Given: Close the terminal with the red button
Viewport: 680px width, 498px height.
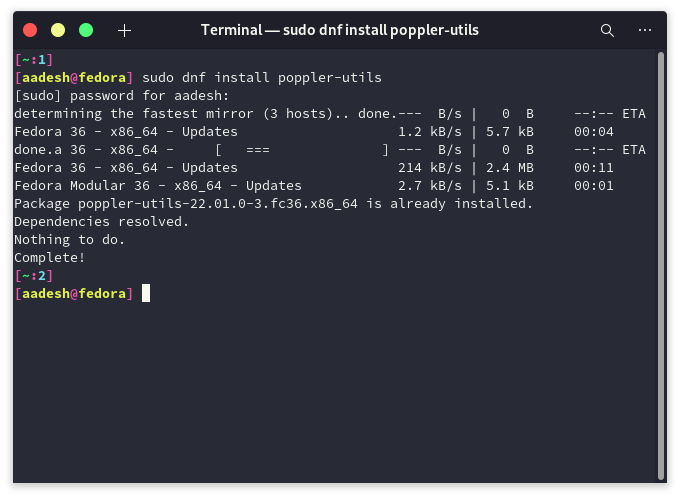Looking at the screenshot, I should tap(30, 30).
